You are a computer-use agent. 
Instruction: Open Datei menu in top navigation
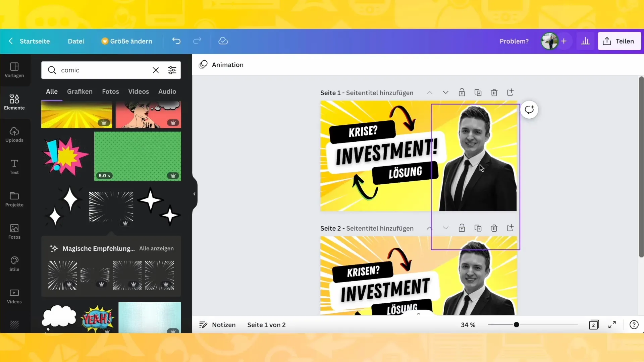click(x=75, y=41)
